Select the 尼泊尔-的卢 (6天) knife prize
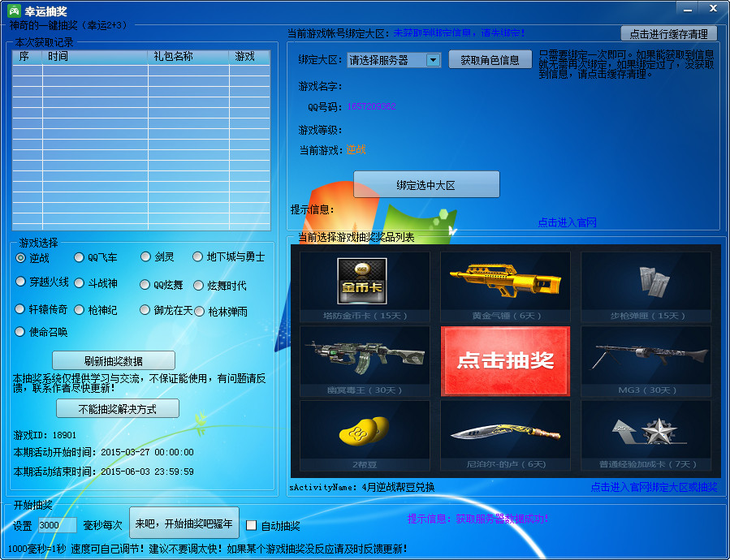 [505, 436]
